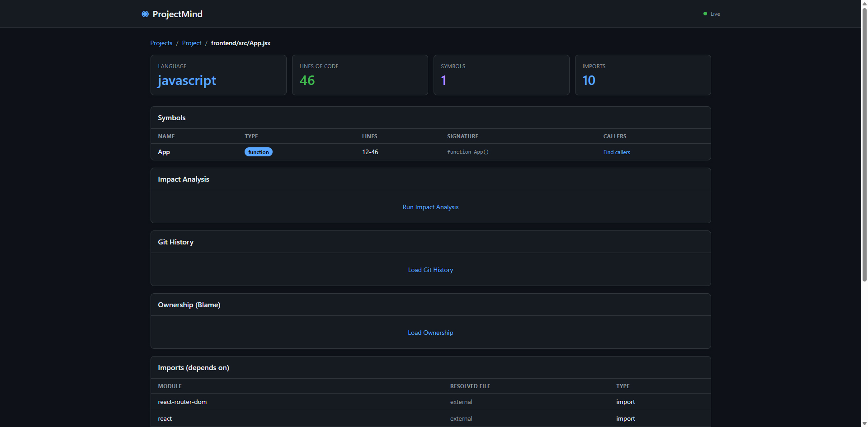The height and width of the screenshot is (427, 868).
Task: Click the Symbols count card
Action: pos(501,75)
